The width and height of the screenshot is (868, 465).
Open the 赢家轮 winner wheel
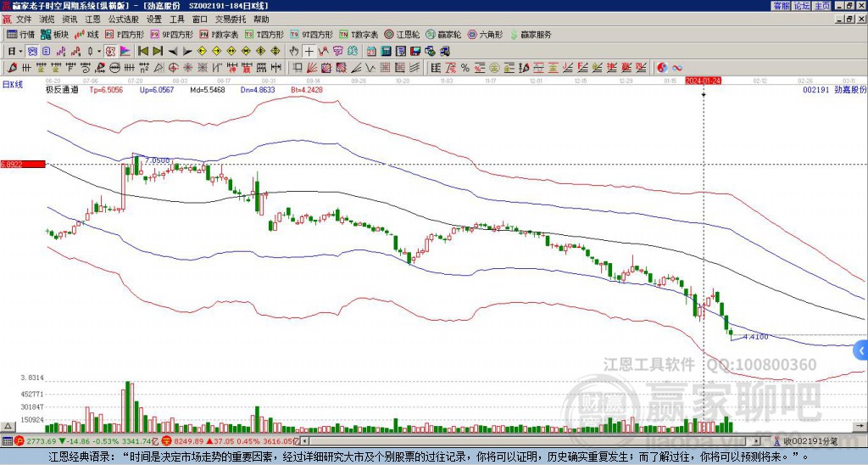click(x=442, y=34)
